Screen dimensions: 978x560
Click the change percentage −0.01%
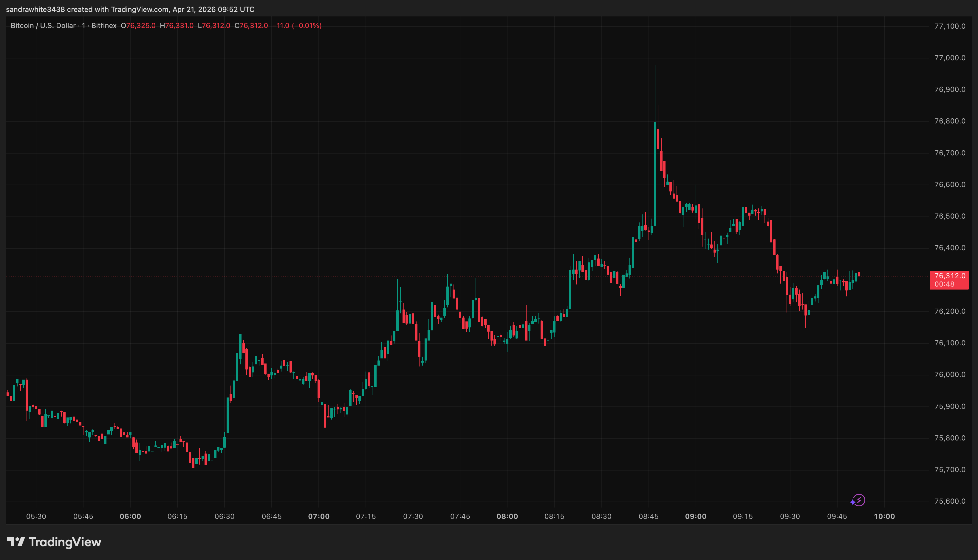click(308, 26)
